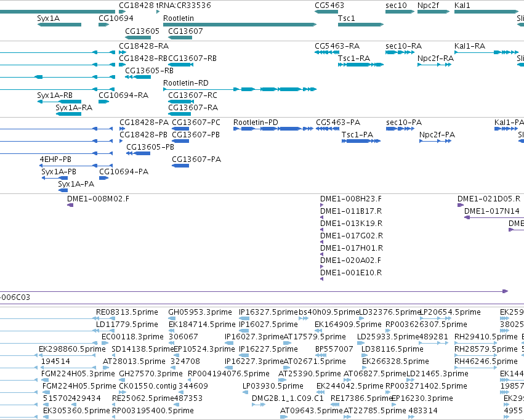The width and height of the screenshot is (524, 420).
Task: Open transcript CG18428-RA
Action: 143,46
